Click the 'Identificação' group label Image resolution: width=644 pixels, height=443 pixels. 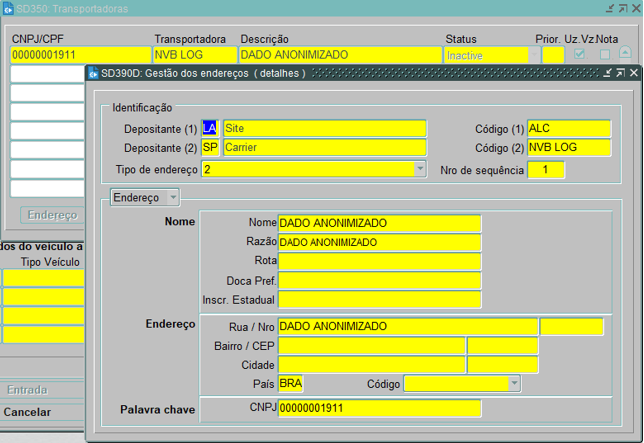142,108
